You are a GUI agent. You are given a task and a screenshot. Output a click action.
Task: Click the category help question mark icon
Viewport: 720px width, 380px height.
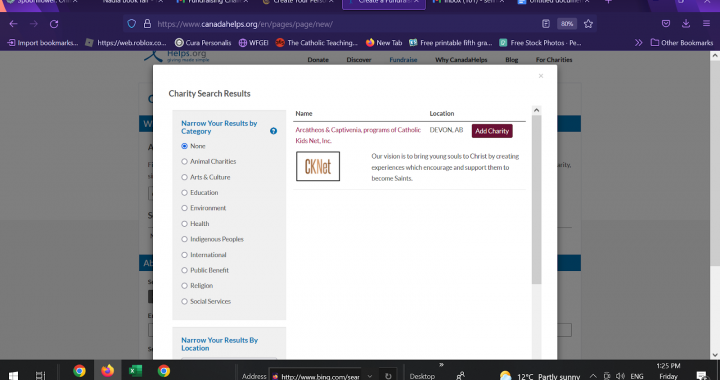(273, 131)
